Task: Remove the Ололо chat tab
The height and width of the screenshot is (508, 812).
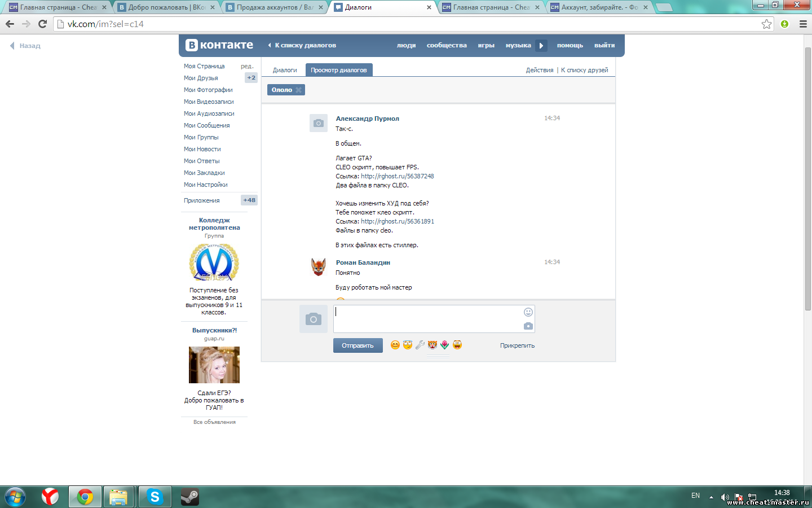Action: point(299,90)
